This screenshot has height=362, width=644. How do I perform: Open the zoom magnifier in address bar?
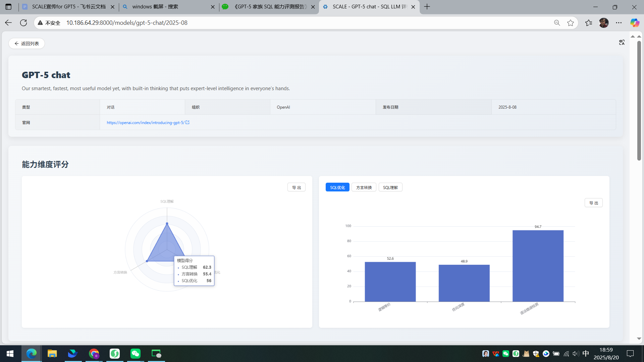[x=557, y=23]
